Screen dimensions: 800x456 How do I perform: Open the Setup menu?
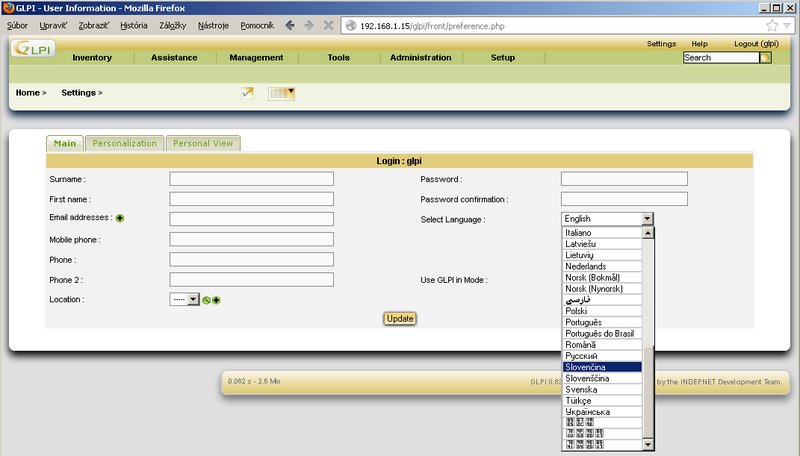pyautogui.click(x=503, y=58)
